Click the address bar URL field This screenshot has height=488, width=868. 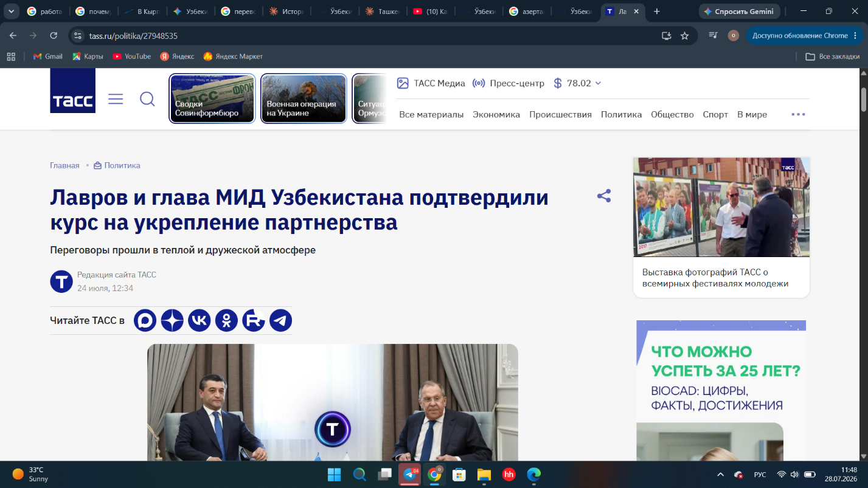[365, 36]
